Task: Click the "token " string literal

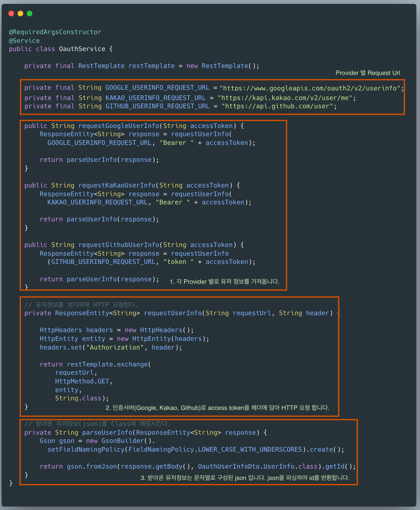Action: [179, 262]
